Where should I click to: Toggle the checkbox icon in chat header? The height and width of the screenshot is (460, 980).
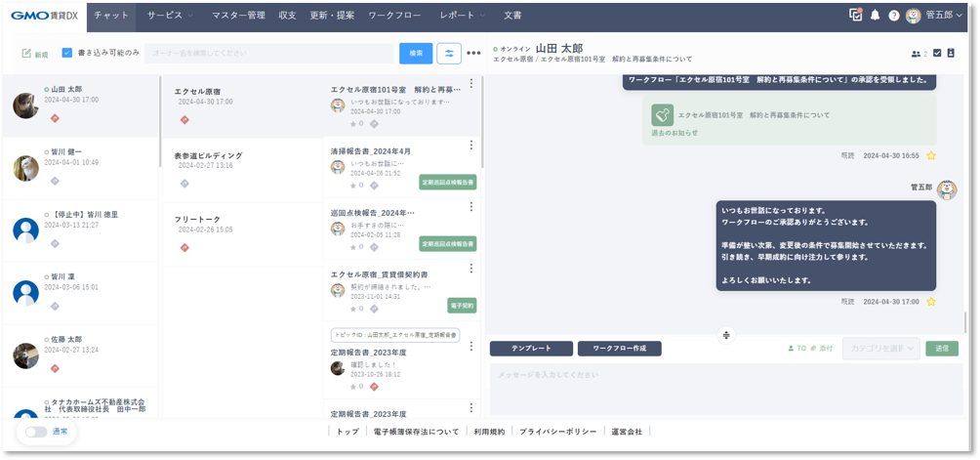pos(937,53)
